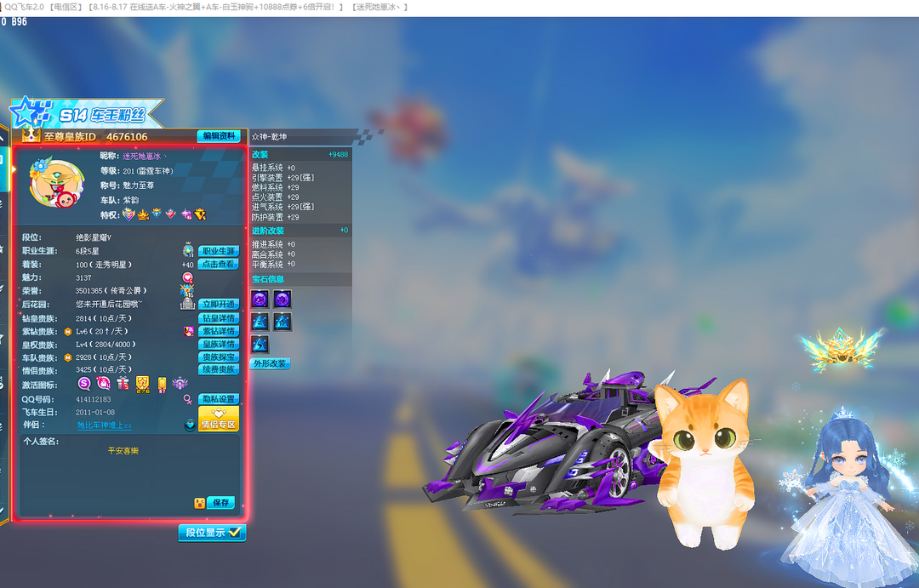Click the 贵族探宝 button
The width and height of the screenshot is (919, 588).
(219, 357)
